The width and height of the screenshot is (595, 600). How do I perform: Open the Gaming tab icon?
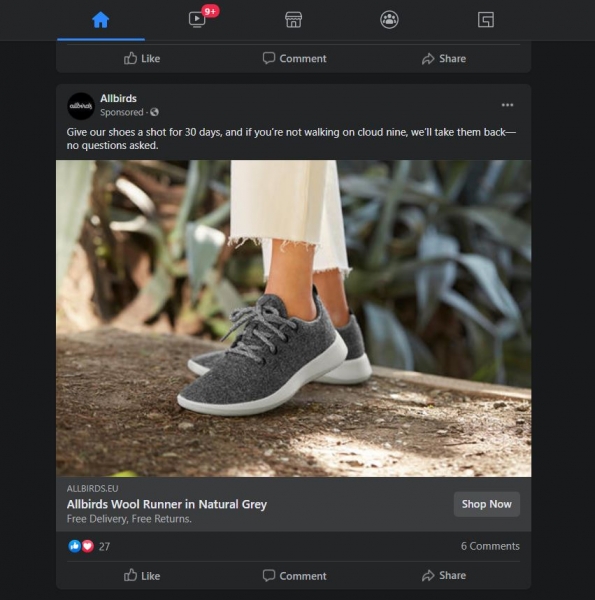[x=486, y=20]
